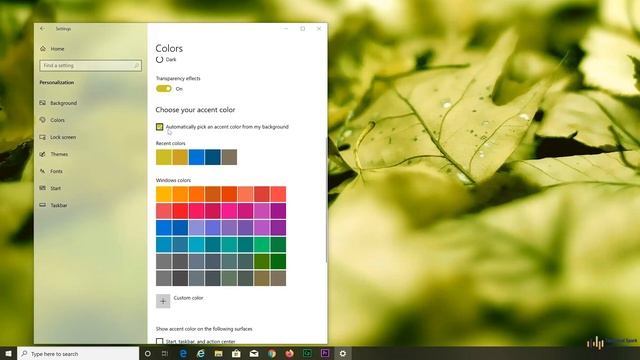The image size is (640, 360).
Task: Choose the bright mint green Windows color
Action: (x=262, y=244)
